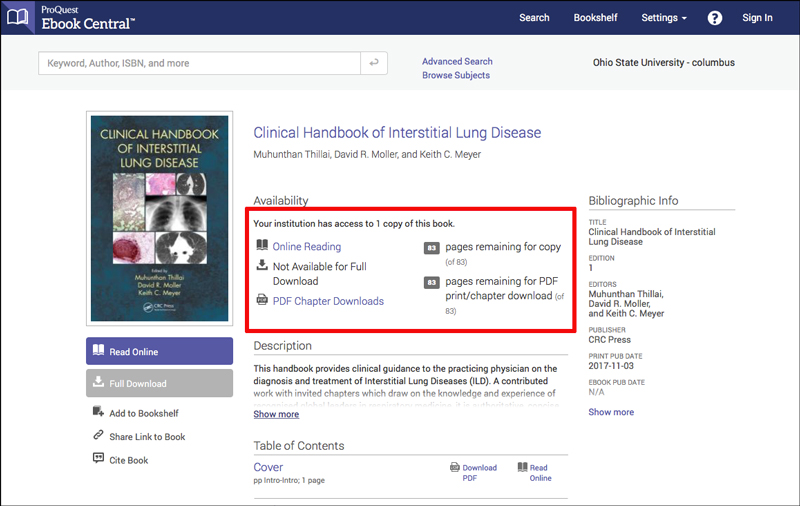
Task: Click the PDF Chapter Downloads printer icon
Action: pyautogui.click(x=262, y=299)
